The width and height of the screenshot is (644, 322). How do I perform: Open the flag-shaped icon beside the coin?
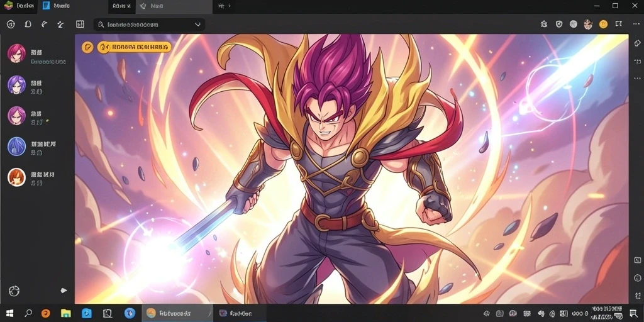coord(619,25)
